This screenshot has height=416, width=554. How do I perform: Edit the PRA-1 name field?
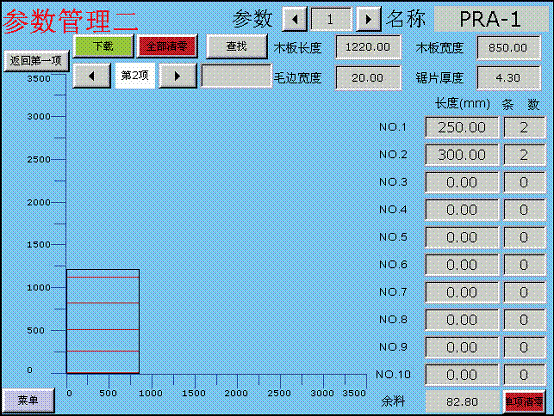(490, 19)
